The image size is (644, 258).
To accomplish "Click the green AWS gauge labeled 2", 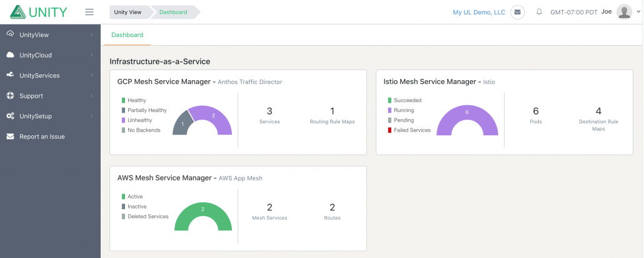I will pos(203,210).
